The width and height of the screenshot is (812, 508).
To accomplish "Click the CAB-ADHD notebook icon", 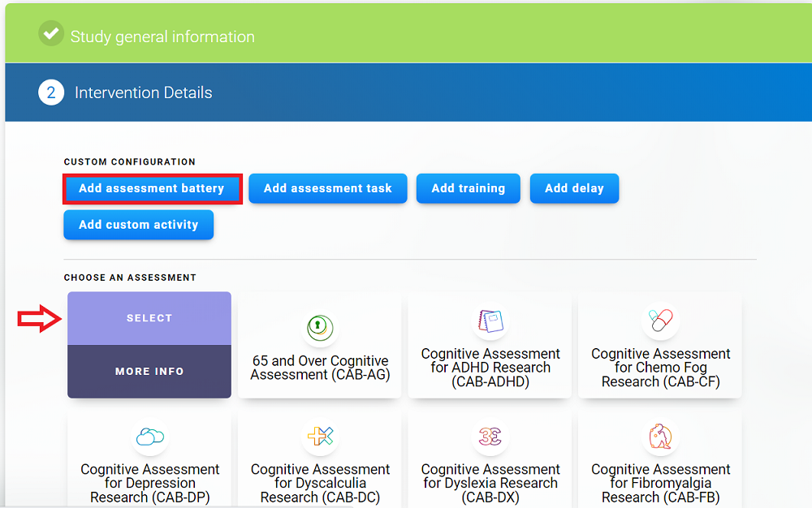I will (x=490, y=321).
